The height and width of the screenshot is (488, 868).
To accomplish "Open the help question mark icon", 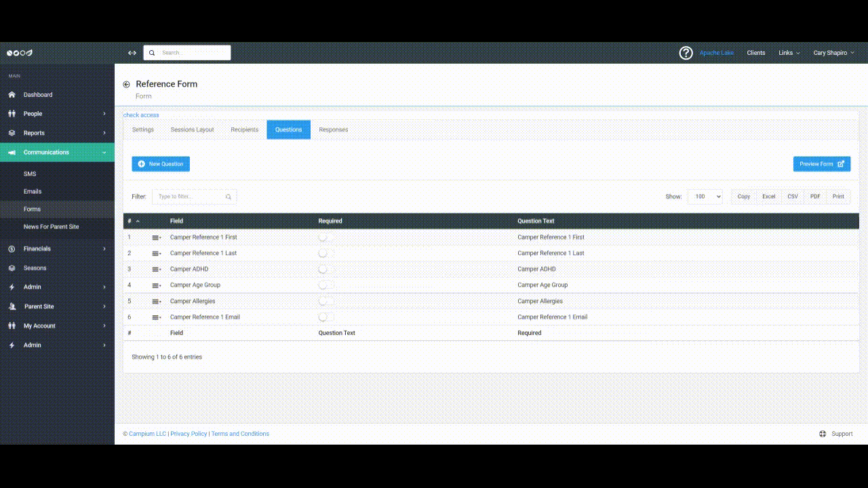I will (686, 53).
